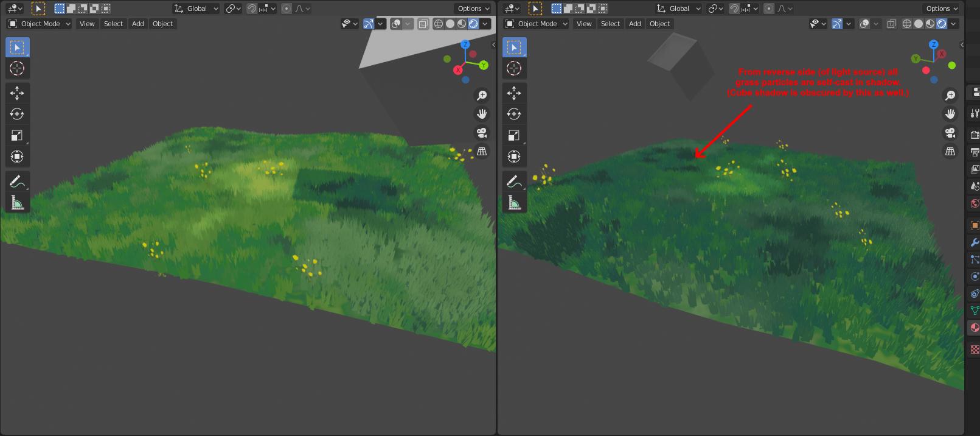Toggle gizmo display in left viewport header
The height and width of the screenshot is (436, 980).
369,24
